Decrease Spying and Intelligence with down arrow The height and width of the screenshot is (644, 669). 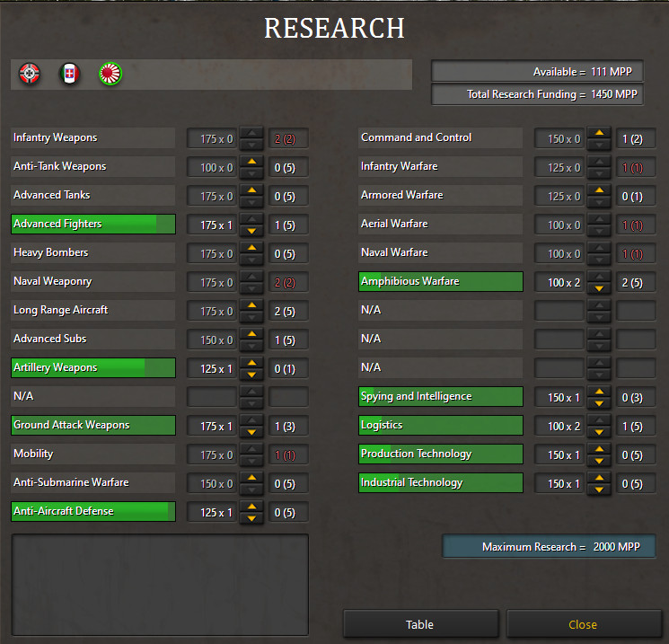tap(599, 403)
